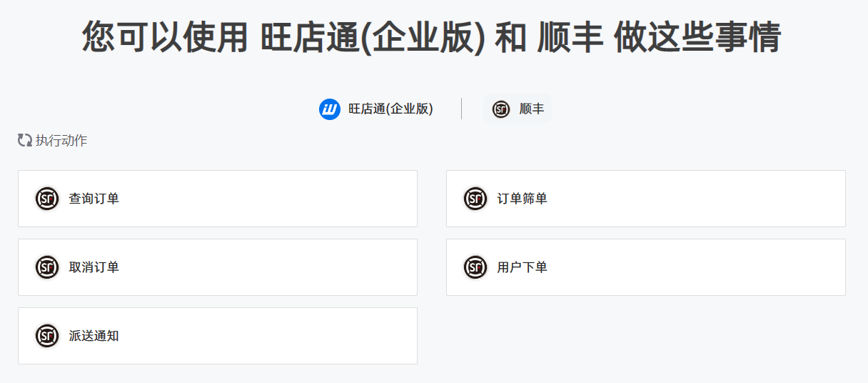868x383 pixels.
Task: Click the SF icon on 派送通知 card
Action: [47, 336]
